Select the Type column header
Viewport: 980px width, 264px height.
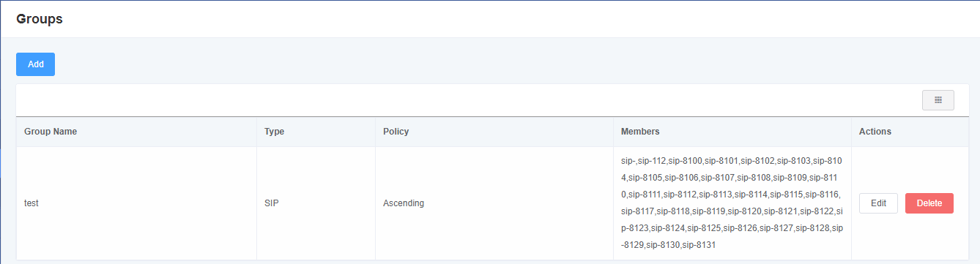pos(274,132)
